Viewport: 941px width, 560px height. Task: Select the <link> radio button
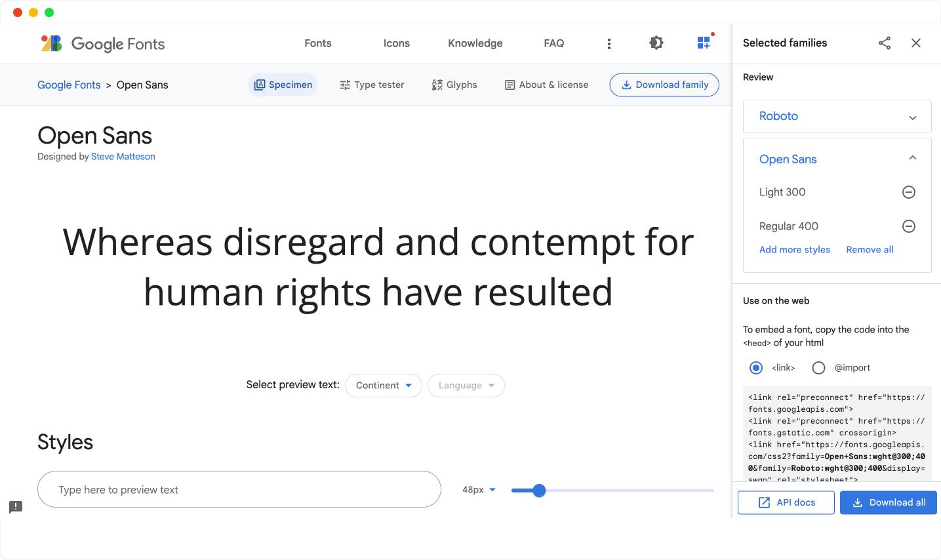click(x=756, y=368)
